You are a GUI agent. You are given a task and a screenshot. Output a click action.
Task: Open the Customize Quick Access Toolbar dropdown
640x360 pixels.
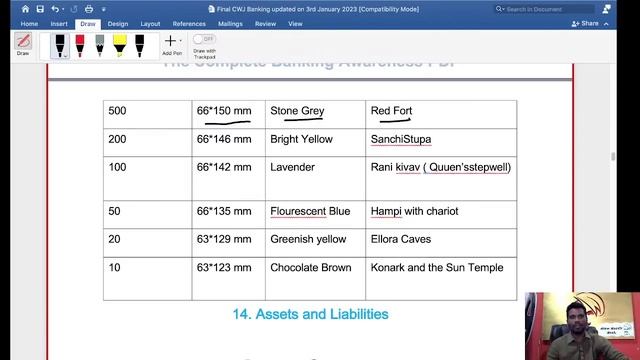(104, 9)
